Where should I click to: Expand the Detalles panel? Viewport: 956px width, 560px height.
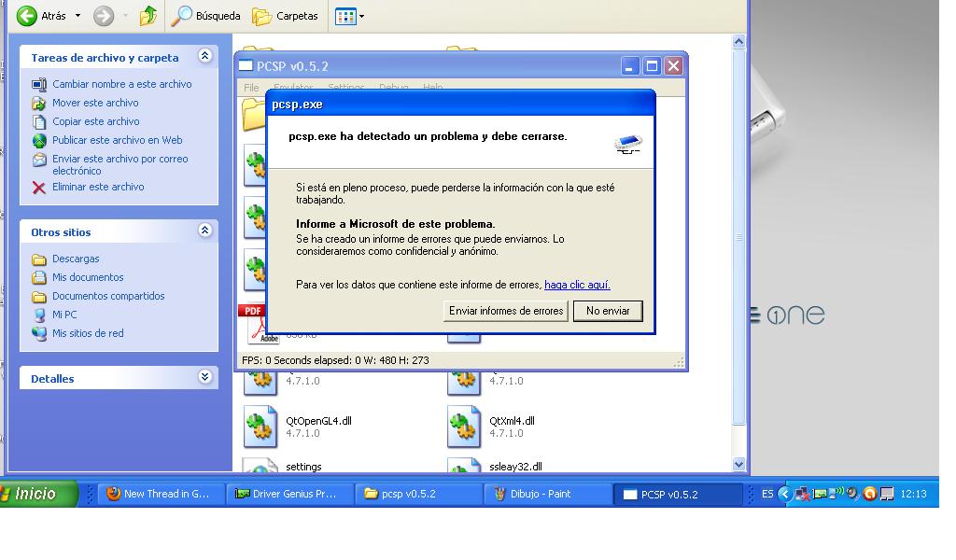coord(204,377)
